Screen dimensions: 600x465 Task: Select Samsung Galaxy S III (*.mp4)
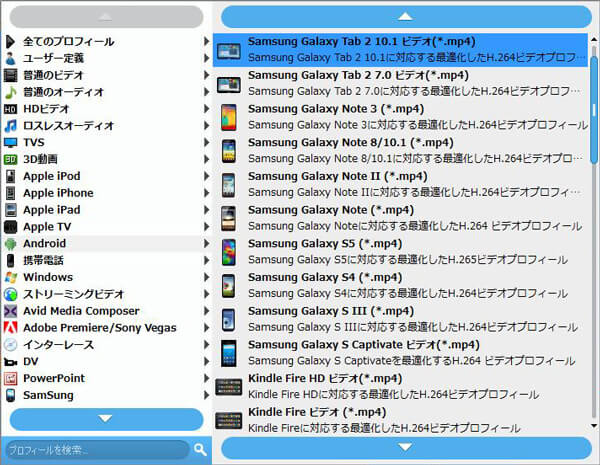coord(400,320)
